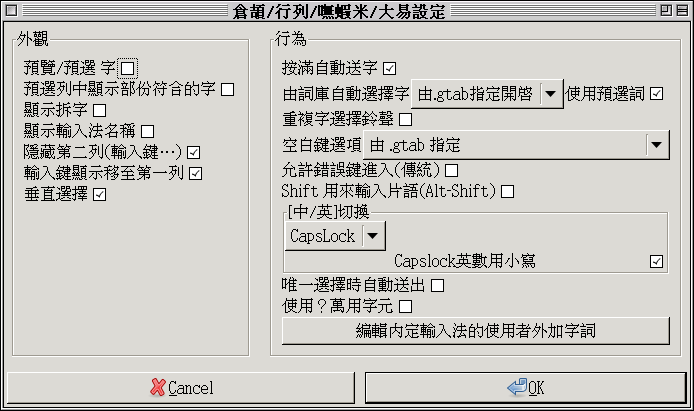This screenshot has width=694, height=411.
Task: Enable 重複字選擇鈴聲 checkbox
Action: tap(405, 120)
